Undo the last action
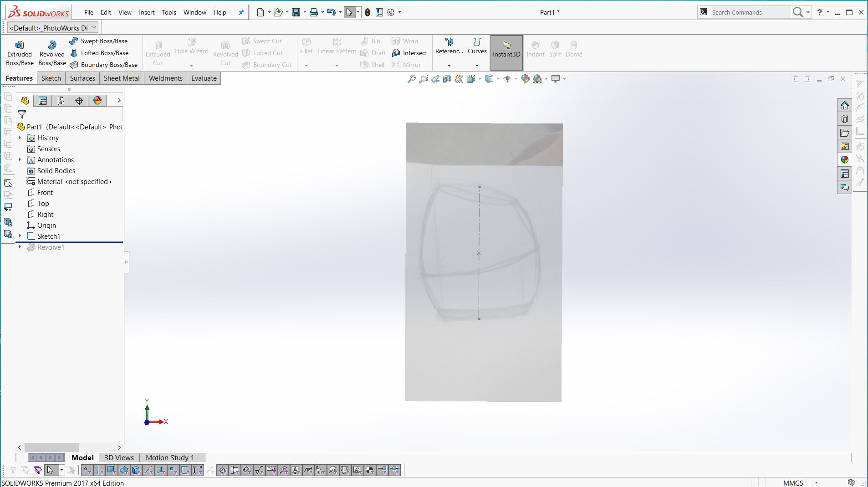Viewport: 868px width, 487px height. pos(332,12)
